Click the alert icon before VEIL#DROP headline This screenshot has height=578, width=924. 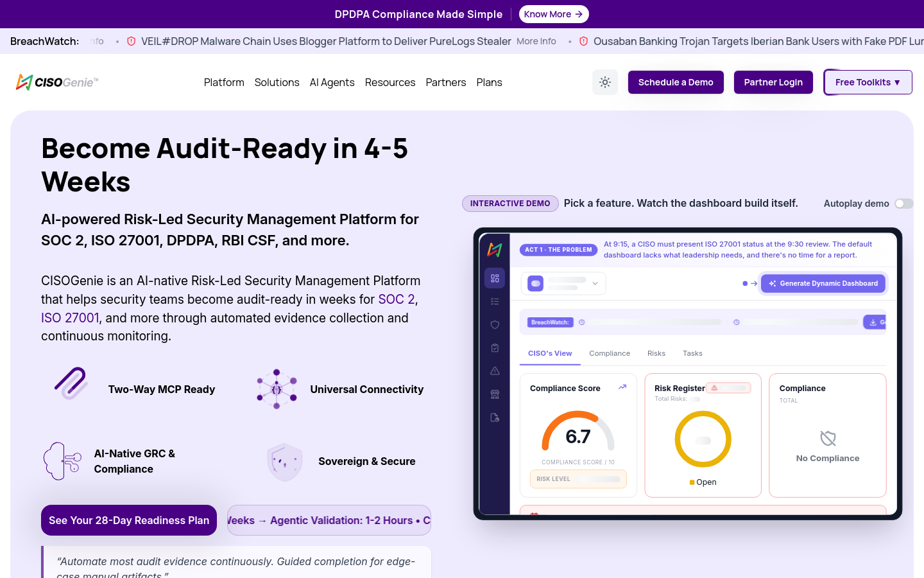(132, 41)
